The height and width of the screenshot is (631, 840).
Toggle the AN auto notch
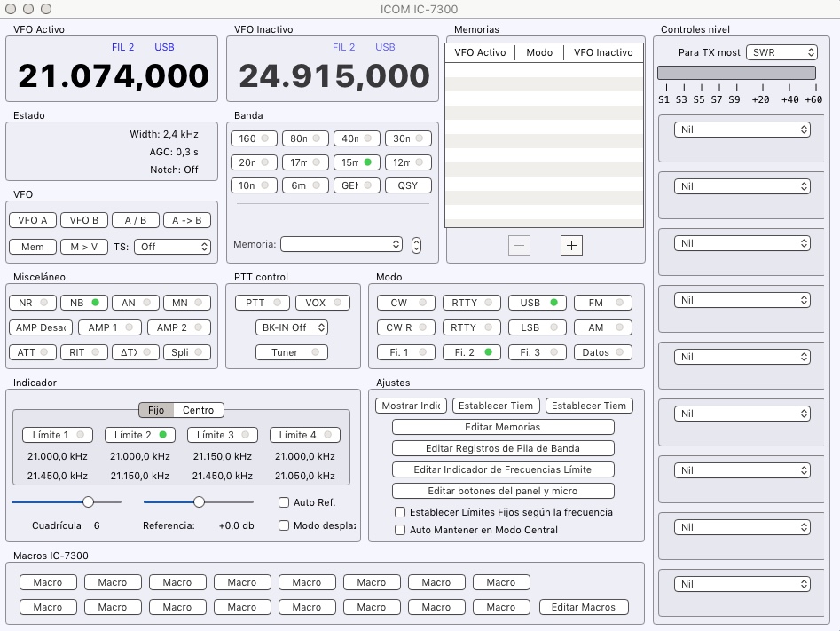pos(135,303)
